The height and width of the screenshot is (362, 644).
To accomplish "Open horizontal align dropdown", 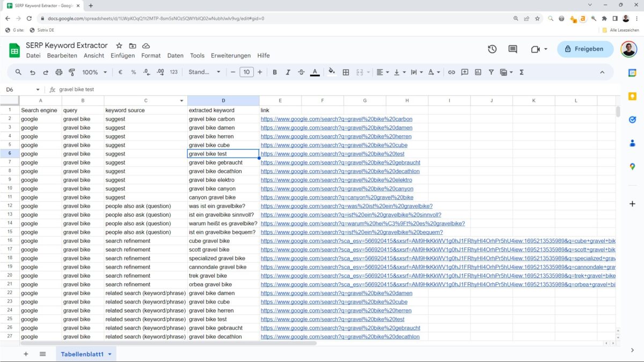I will (x=383, y=72).
